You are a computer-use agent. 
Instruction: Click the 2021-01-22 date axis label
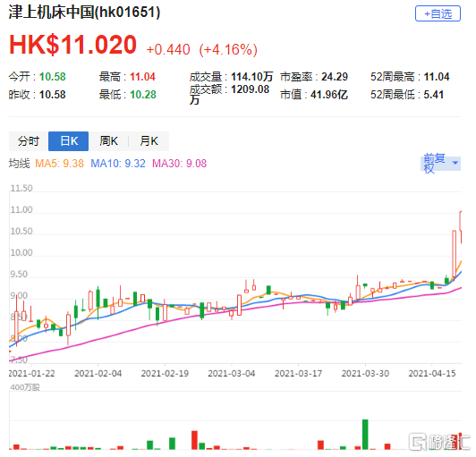click(x=31, y=373)
